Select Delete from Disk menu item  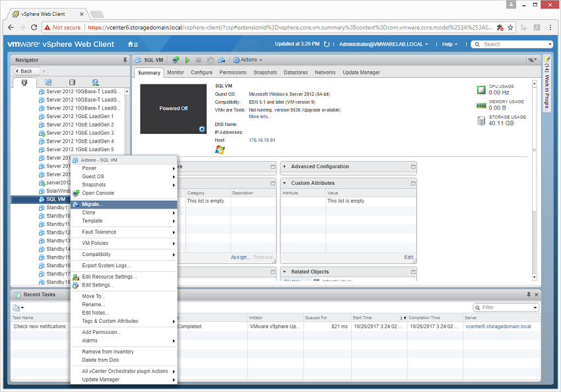click(x=124, y=360)
